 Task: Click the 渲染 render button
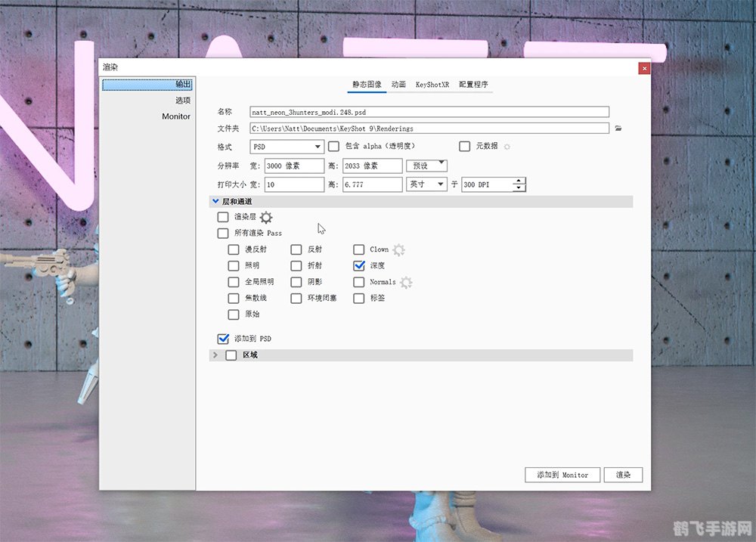(x=623, y=475)
